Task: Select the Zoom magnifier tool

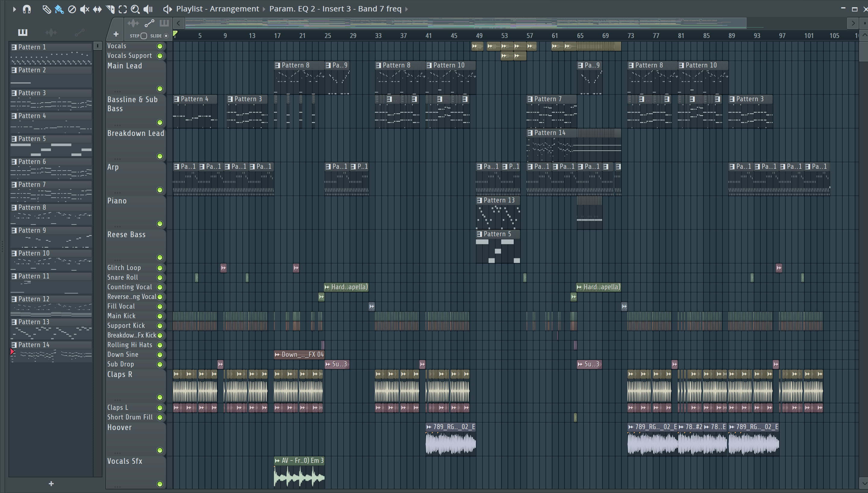Action: 135,9
